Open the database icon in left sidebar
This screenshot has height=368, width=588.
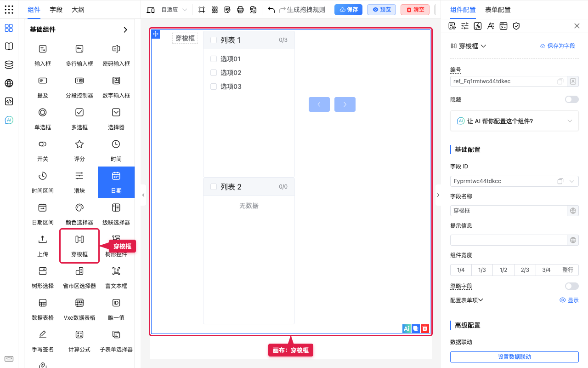[9, 65]
